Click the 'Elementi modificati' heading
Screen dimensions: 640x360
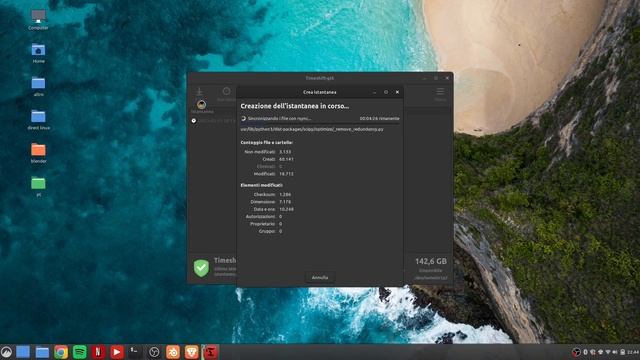pos(262,185)
